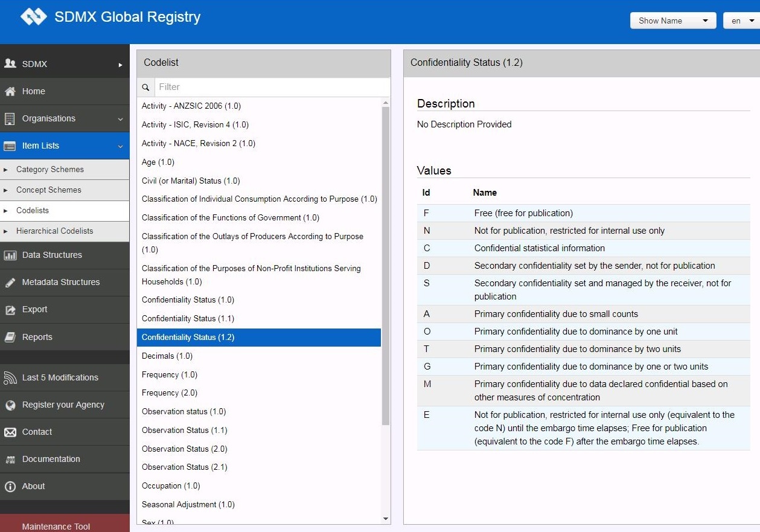Image resolution: width=760 pixels, height=532 pixels.
Task: Click the Metadata Structures pencil icon
Action: (10, 283)
